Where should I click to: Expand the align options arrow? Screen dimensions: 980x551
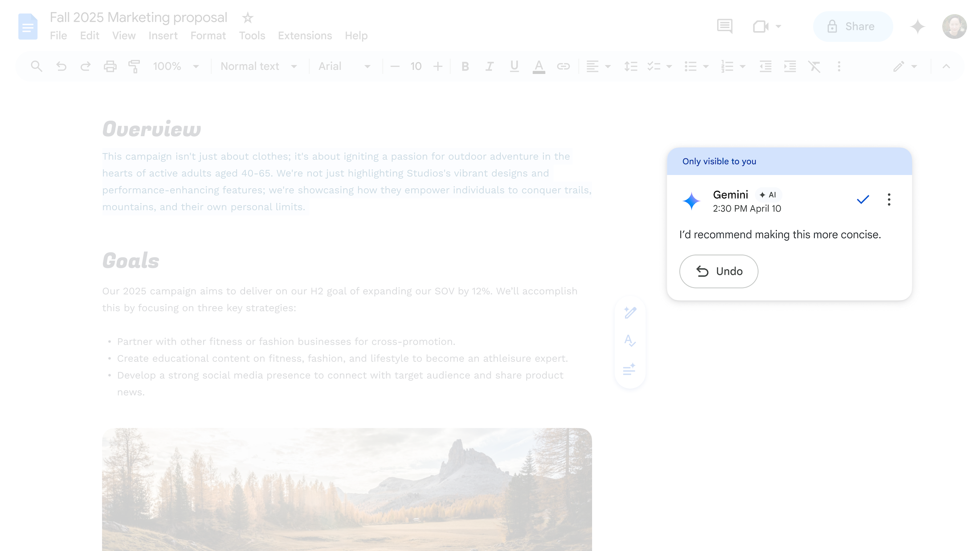[608, 67]
